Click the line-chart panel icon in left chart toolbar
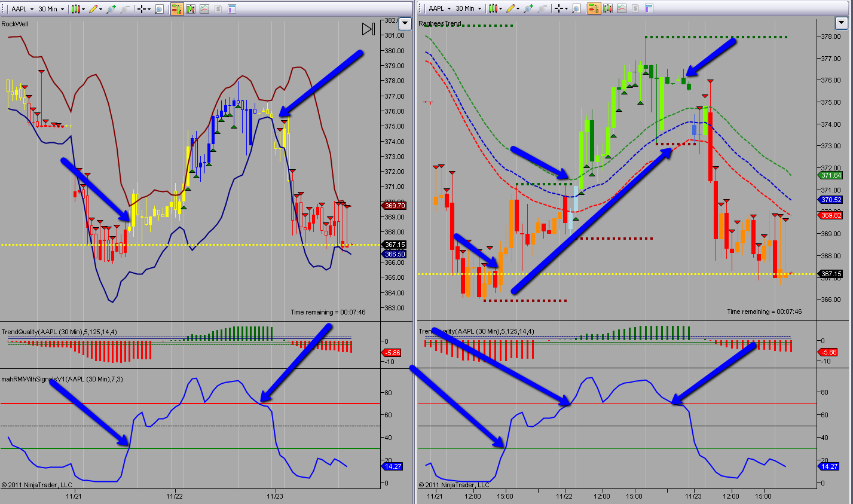 204,9
